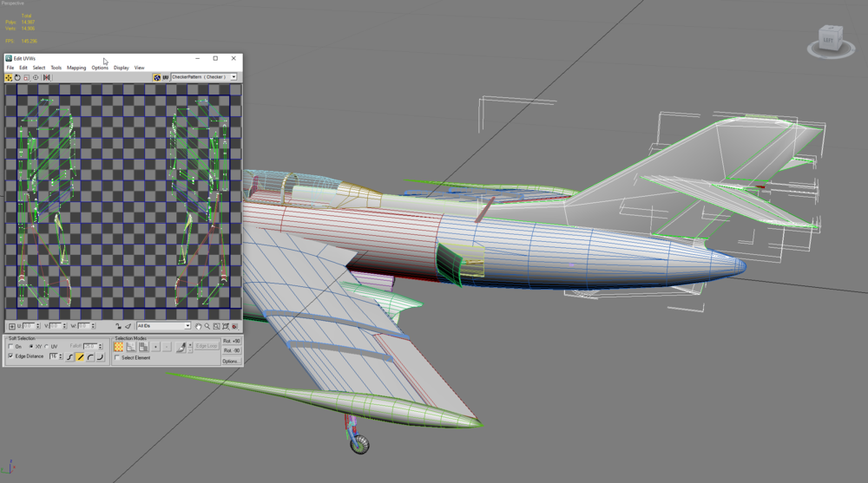Viewport: 868px width, 483px height.
Task: Click the lock selection padlock icon
Action: tap(118, 326)
